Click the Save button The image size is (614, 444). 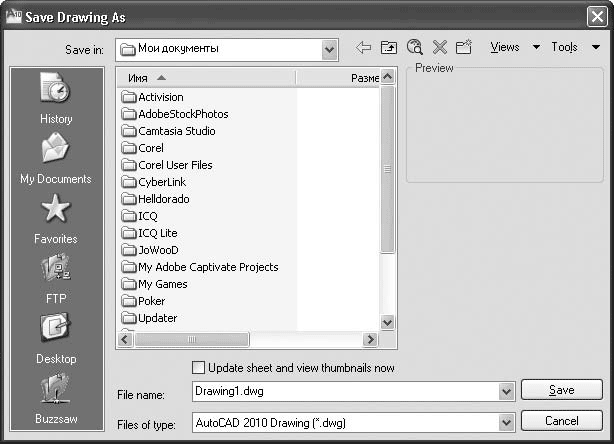coord(561,391)
